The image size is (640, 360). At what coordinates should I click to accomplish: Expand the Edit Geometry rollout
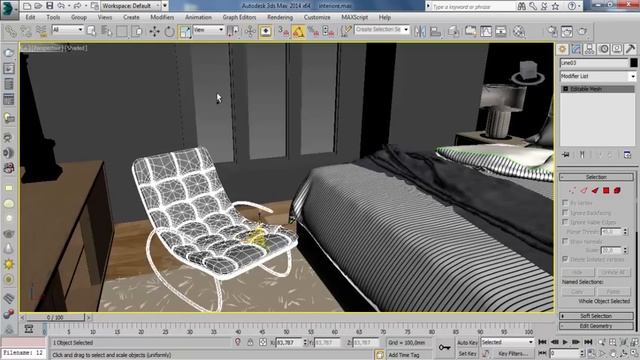coord(596,326)
